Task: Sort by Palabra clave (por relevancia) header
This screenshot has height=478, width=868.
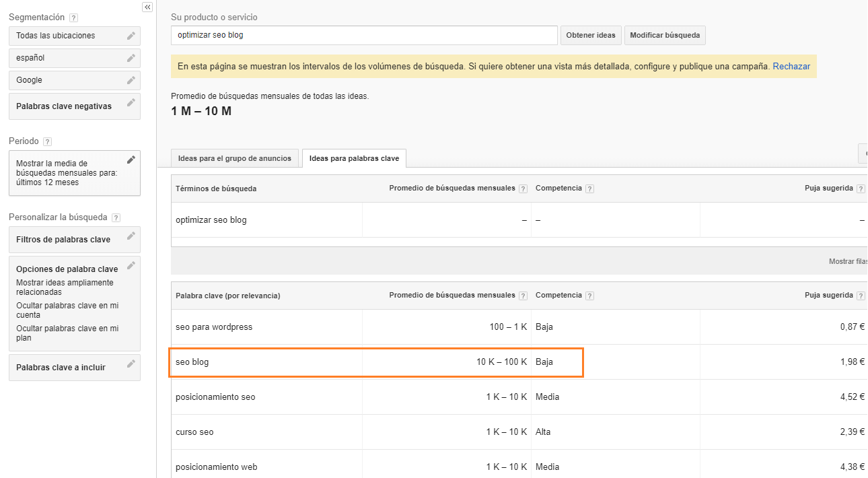Action: pos(228,296)
